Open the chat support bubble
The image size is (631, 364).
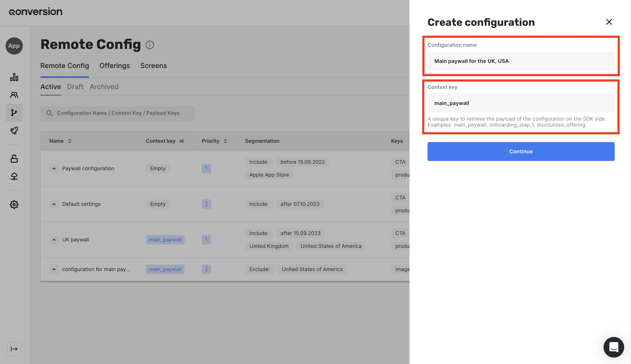pyautogui.click(x=613, y=347)
